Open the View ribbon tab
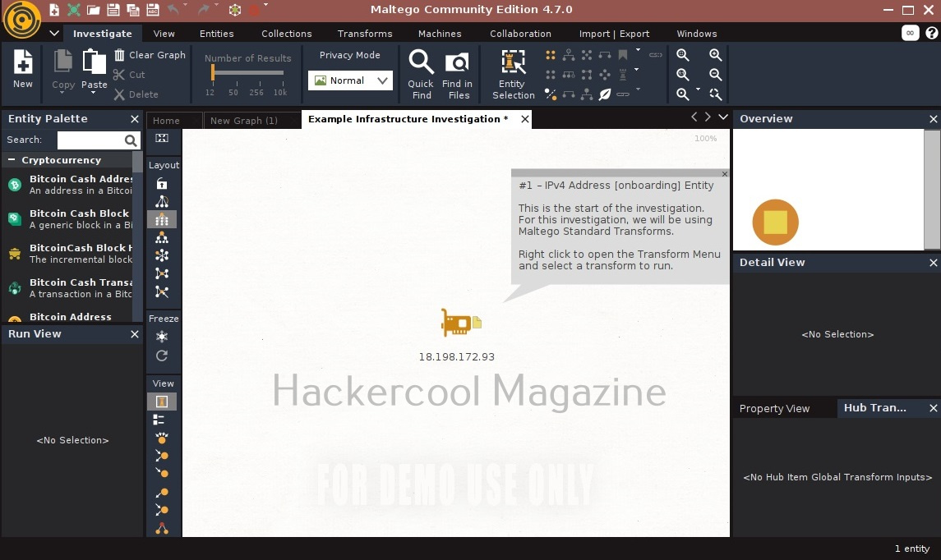Screen dimensions: 941x560 tap(164, 34)
